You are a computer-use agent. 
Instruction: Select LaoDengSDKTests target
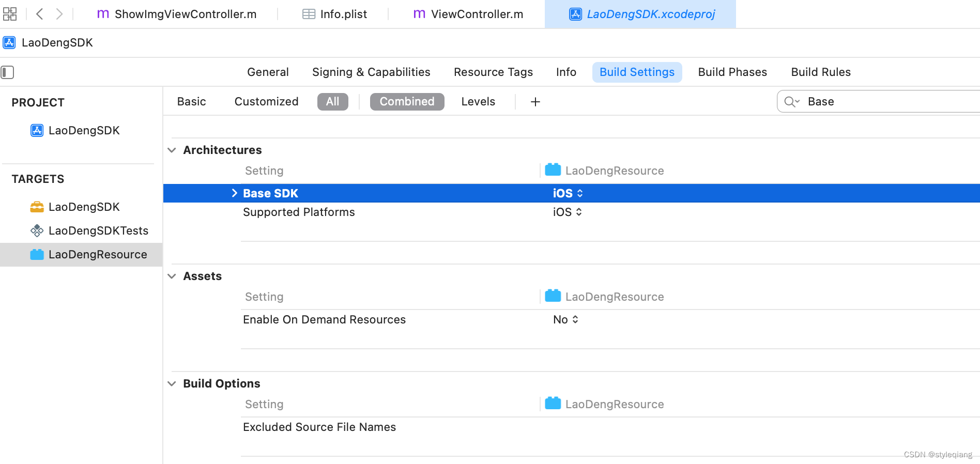pyautogui.click(x=98, y=230)
